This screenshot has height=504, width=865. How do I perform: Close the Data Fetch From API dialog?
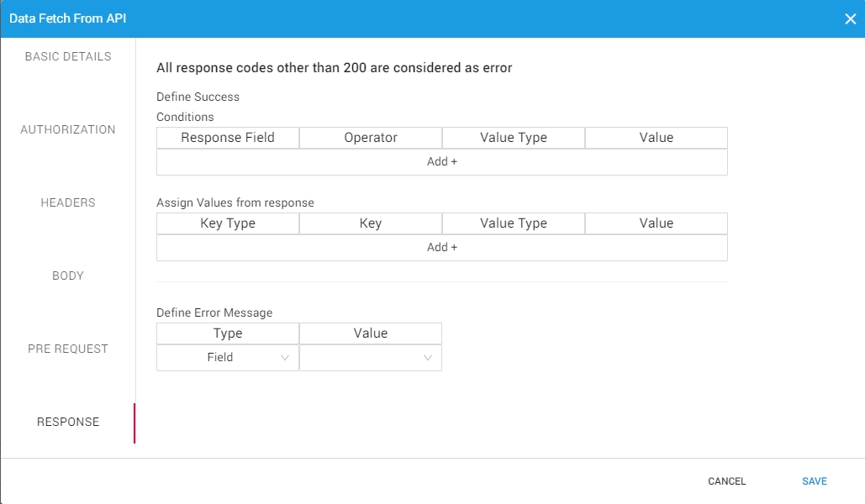click(x=850, y=18)
